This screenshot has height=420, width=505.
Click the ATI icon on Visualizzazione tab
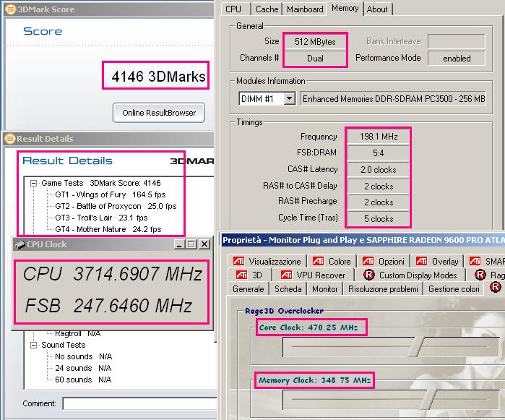[238, 261]
